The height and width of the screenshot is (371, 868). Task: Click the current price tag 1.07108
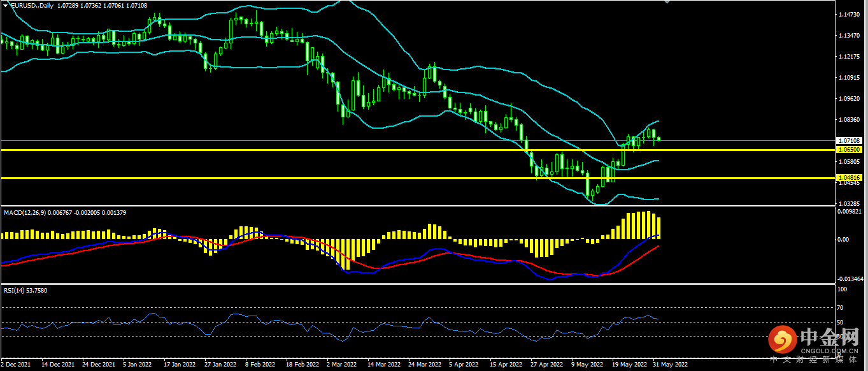849,140
